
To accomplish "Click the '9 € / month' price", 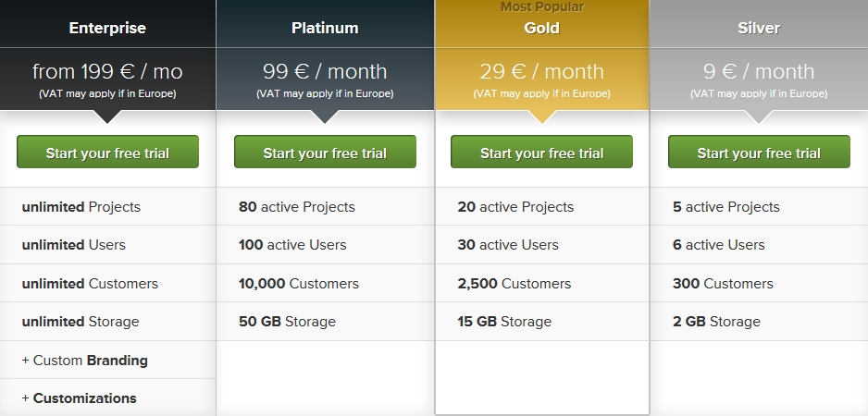I will point(759,71).
